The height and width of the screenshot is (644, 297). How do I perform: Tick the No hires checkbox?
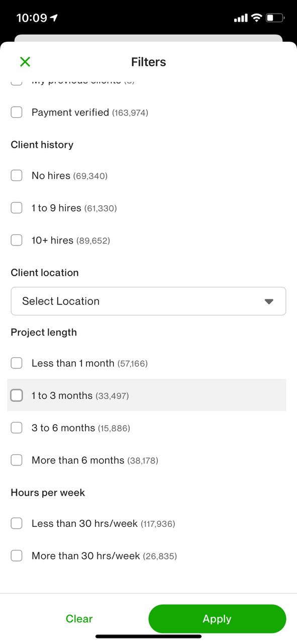17,176
